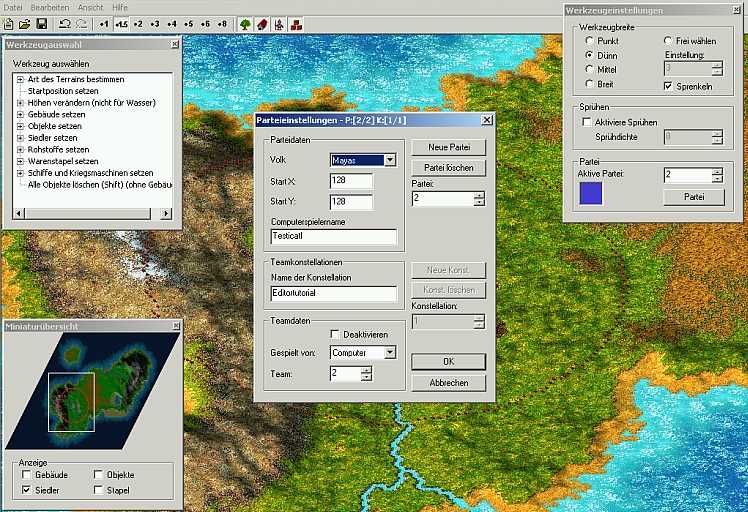Screen dimensions: 748x512
Task: Click the 'Partei löschen' button
Action: point(448,168)
